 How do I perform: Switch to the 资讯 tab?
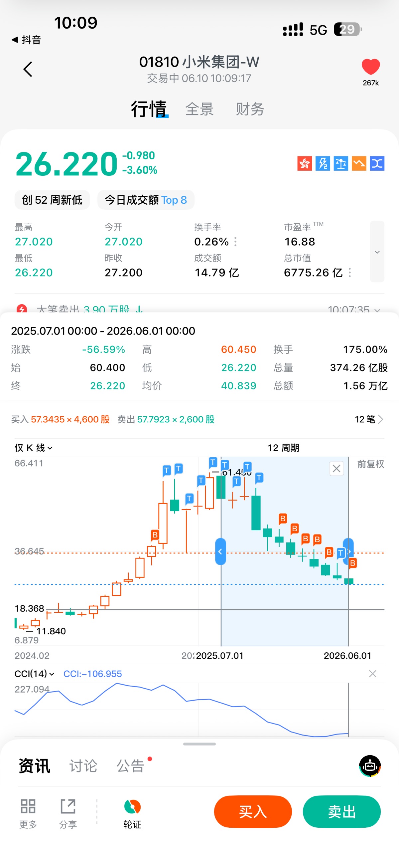click(x=34, y=765)
